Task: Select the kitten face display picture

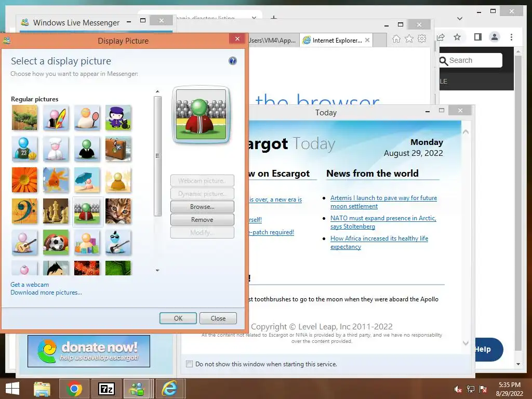Action: pyautogui.click(x=118, y=211)
